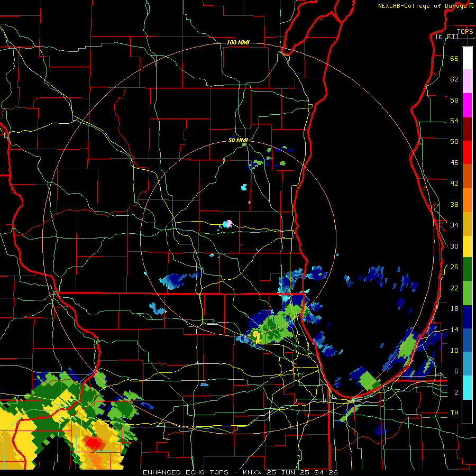476x476 pixels.
Task: Click the magenta legend segment near 58
Action: tap(467, 105)
